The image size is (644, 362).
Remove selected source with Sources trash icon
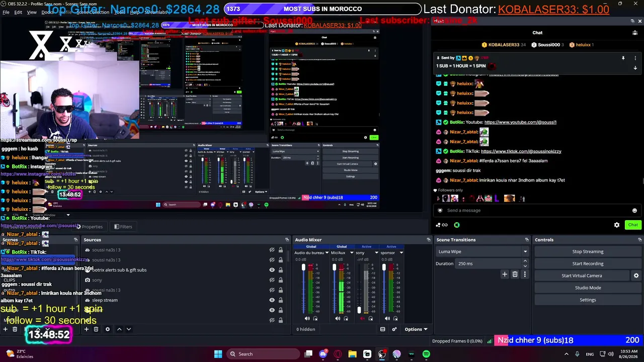96,329
